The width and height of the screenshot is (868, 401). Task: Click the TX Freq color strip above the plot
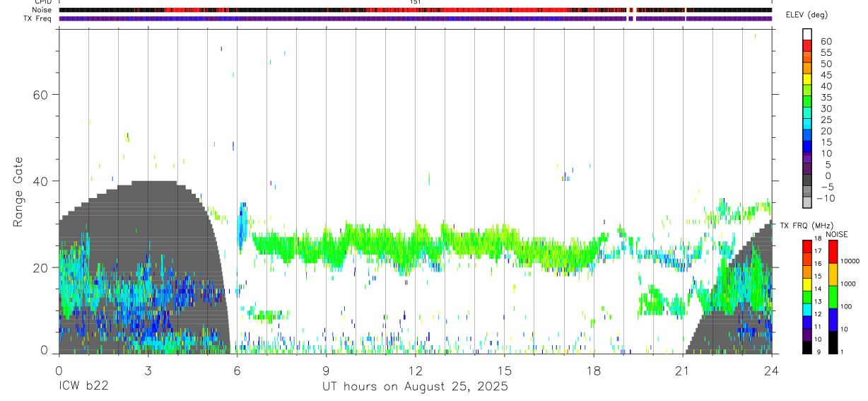coord(415,18)
